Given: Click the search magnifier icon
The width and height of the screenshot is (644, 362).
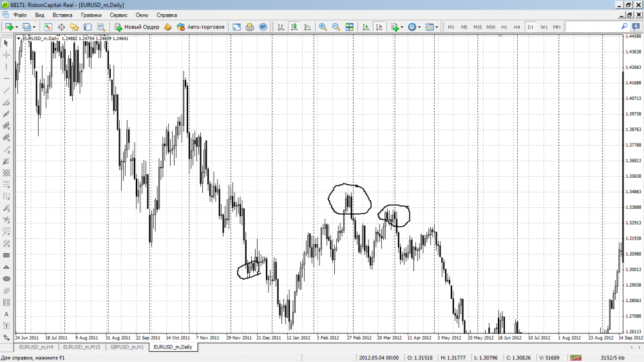Looking at the screenshot, I should (624, 26).
